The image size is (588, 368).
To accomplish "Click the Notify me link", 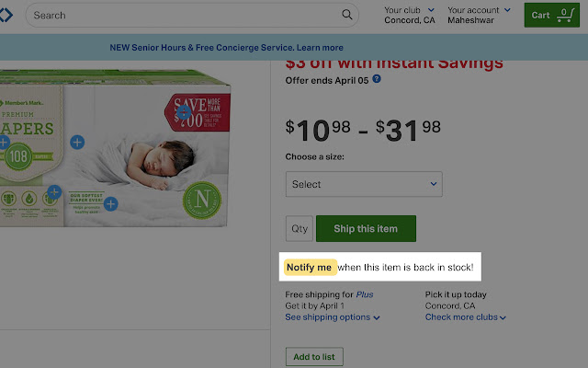I will coord(309,268).
